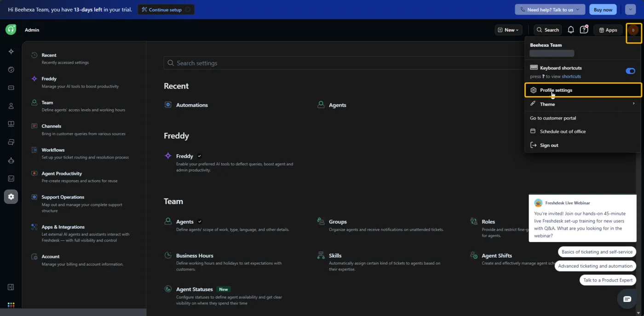Click the user avatar in the header
This screenshot has width=644, height=316.
click(633, 30)
